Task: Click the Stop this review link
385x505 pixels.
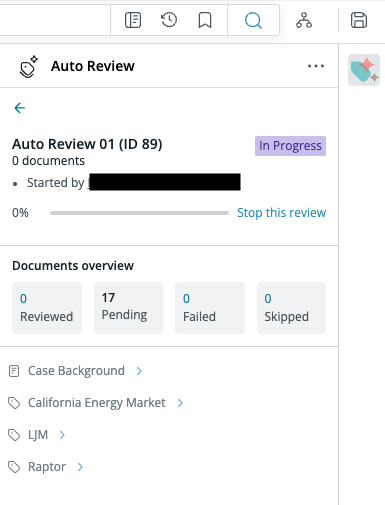Action: (281, 213)
